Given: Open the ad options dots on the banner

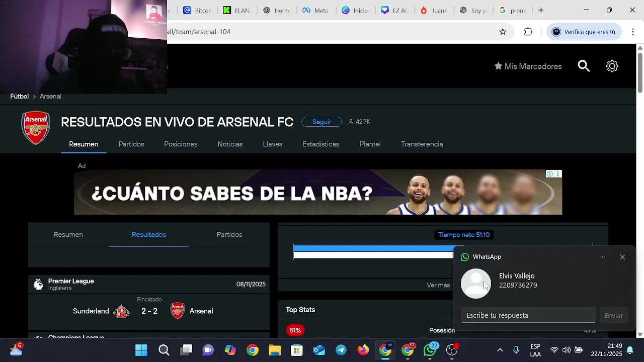Looking at the screenshot, I should 558,174.
